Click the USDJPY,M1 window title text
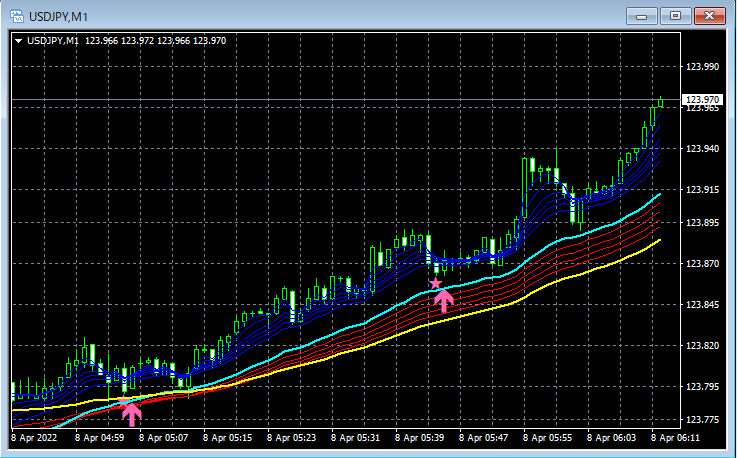The height and width of the screenshot is (458, 738). point(58,17)
